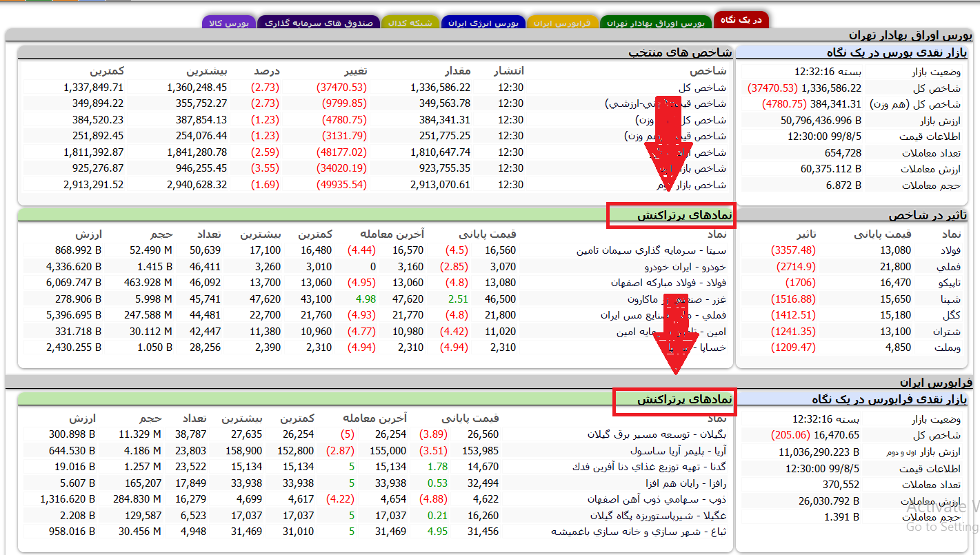Open the بورس کالا tab
The width and height of the screenshot is (980, 555).
(228, 23)
